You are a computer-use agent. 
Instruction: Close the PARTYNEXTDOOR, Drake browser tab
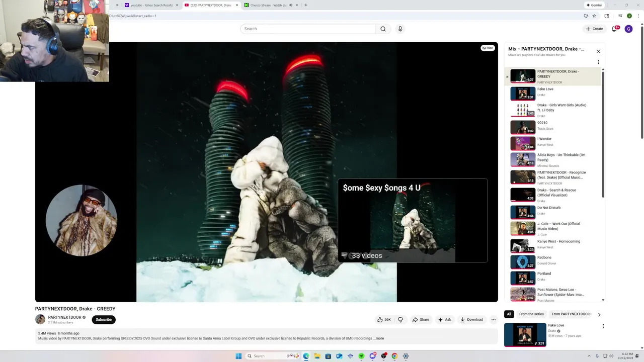click(x=237, y=5)
